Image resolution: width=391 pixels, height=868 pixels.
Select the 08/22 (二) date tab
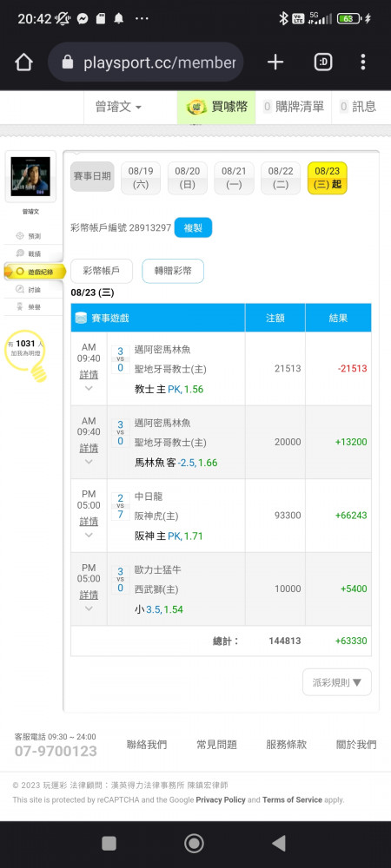tap(281, 178)
